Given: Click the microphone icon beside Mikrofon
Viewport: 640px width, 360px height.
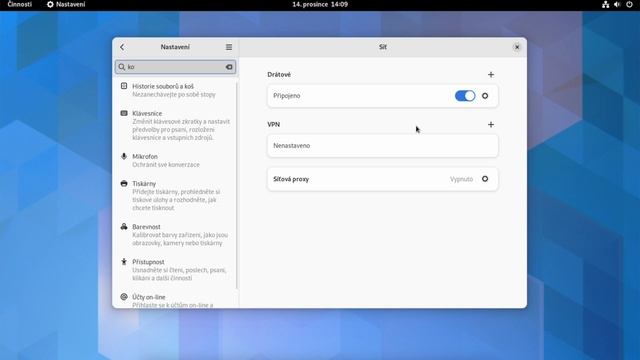Looking at the screenshot, I should (x=124, y=156).
